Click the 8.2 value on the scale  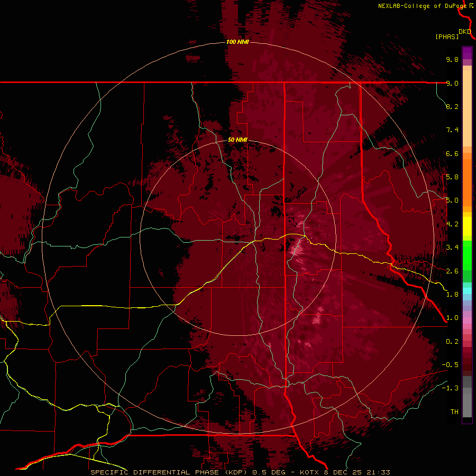tap(452, 106)
